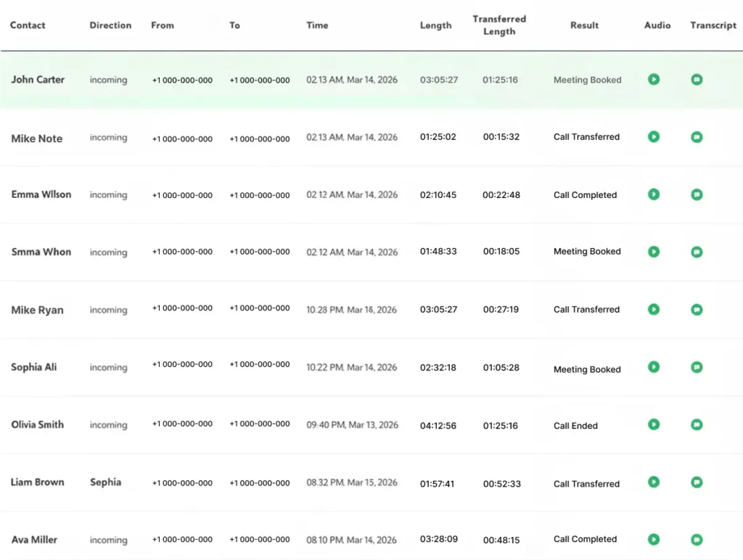Sort table by Contact column header
This screenshot has width=743, height=560.
point(28,25)
